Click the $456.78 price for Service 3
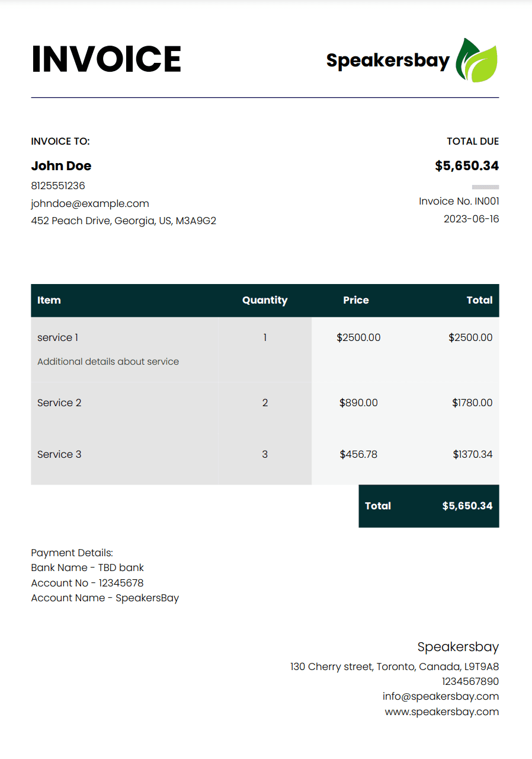This screenshot has width=532, height=759. pyautogui.click(x=358, y=454)
